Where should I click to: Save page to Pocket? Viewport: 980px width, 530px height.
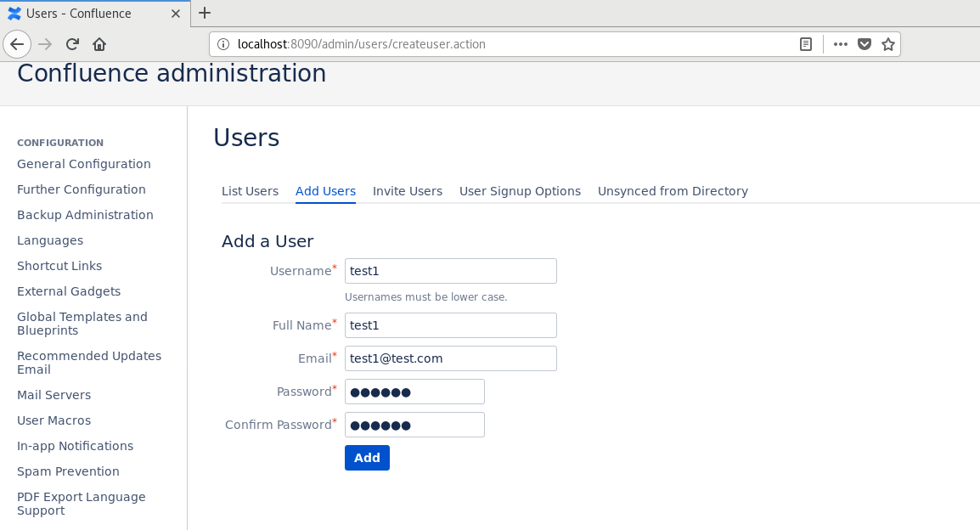click(865, 44)
